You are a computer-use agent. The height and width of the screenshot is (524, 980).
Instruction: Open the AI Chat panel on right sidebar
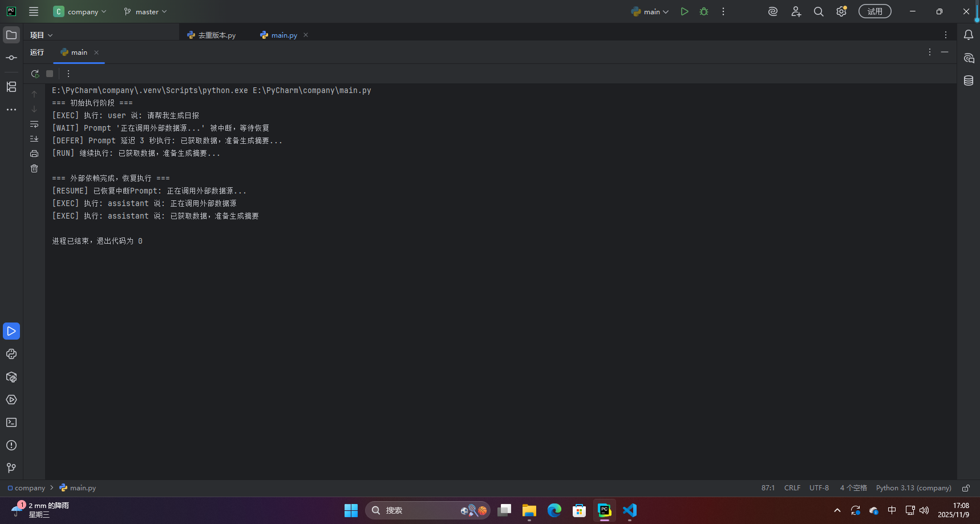tap(969, 58)
